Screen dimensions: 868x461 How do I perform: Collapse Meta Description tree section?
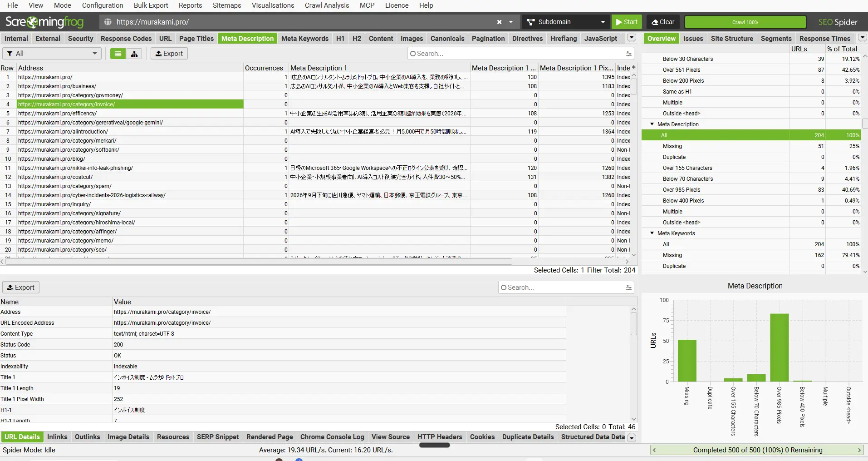[652, 124]
